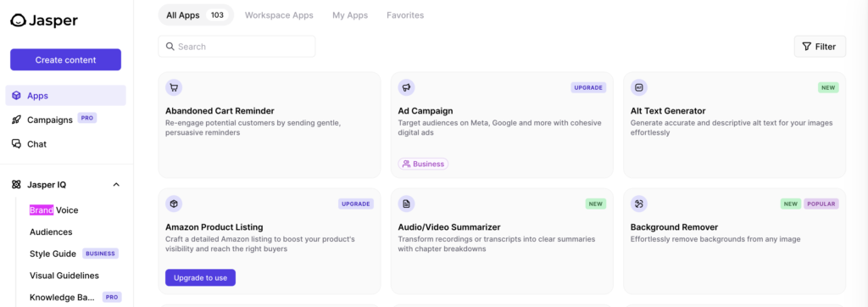The width and height of the screenshot is (868, 307).
Task: Click the Amazon Product Listing box icon
Action: click(x=174, y=204)
